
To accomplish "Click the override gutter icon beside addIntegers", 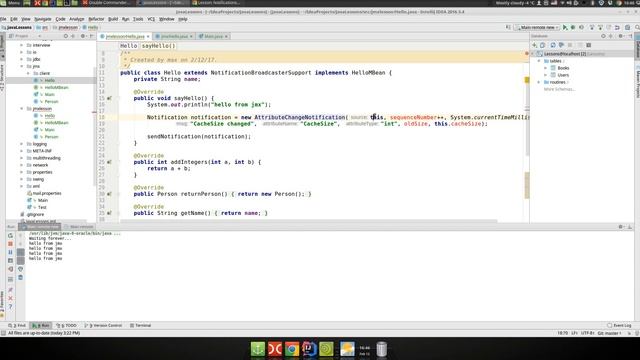I will [109, 162].
